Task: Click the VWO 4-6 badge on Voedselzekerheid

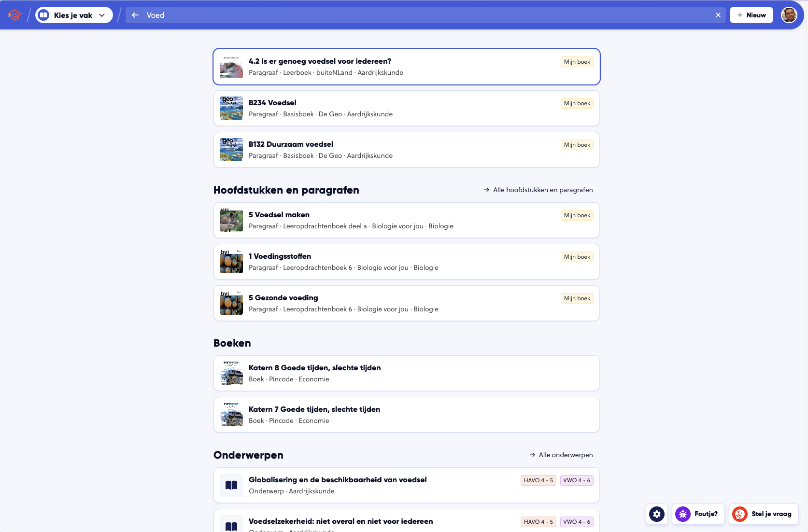Action: (577, 521)
